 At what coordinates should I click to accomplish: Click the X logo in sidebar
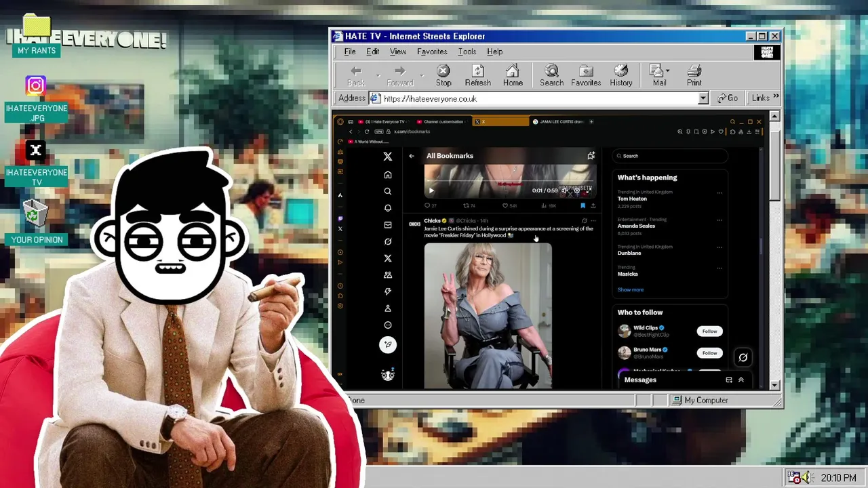click(388, 157)
